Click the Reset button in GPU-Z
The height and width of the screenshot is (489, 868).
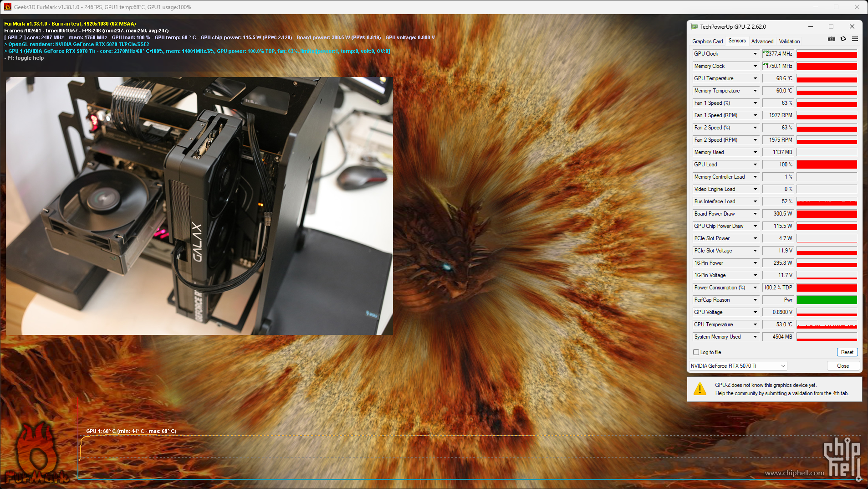point(847,352)
